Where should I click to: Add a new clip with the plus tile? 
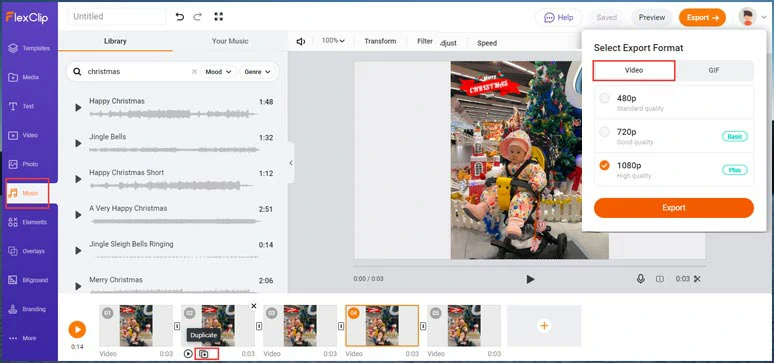(544, 325)
